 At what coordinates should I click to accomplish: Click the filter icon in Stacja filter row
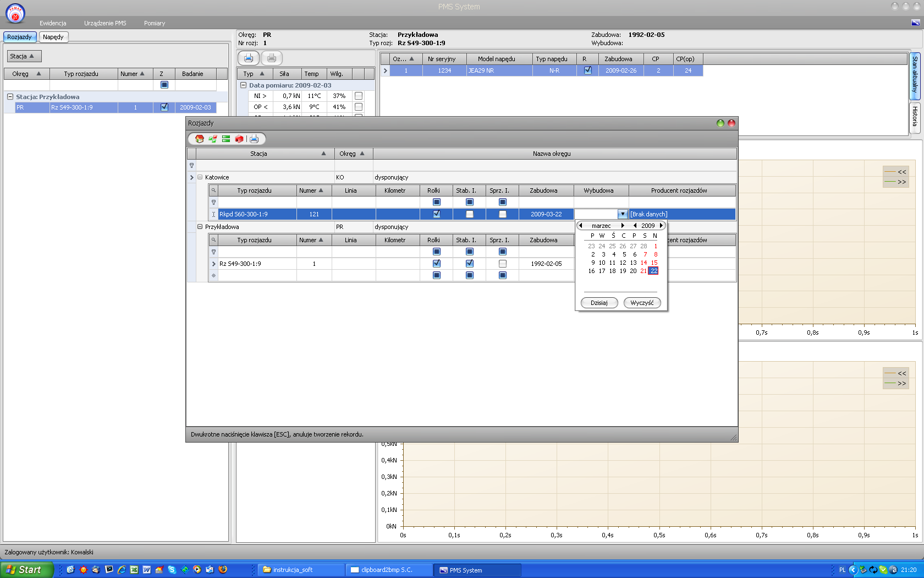(191, 165)
